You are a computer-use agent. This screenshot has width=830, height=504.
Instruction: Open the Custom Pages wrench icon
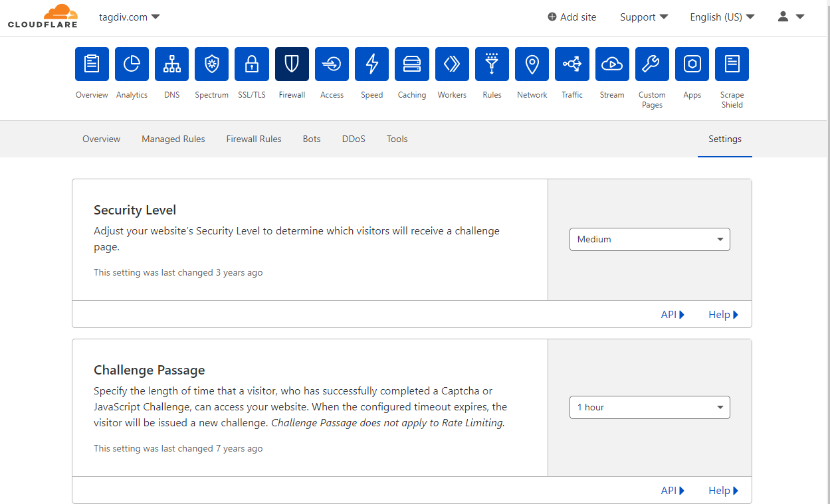pos(652,64)
